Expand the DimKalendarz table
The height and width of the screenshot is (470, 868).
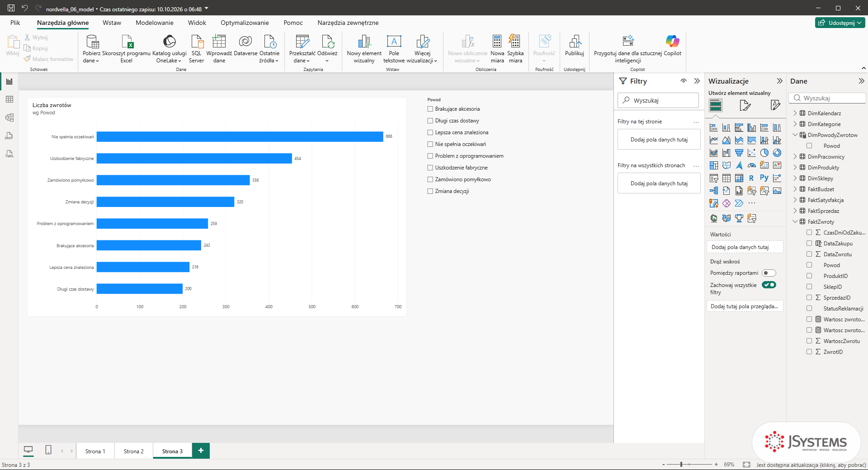(x=795, y=113)
